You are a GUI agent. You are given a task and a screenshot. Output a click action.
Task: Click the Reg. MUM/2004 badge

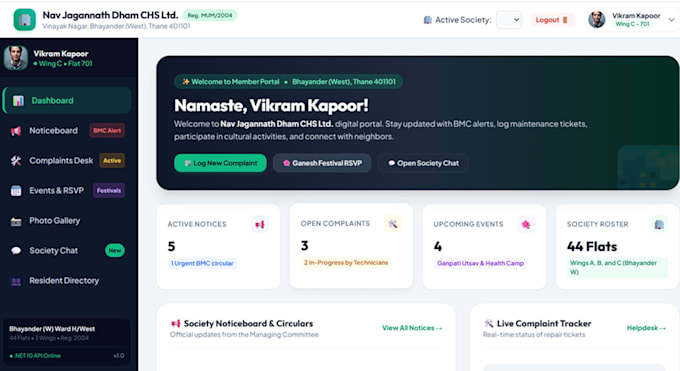click(210, 15)
